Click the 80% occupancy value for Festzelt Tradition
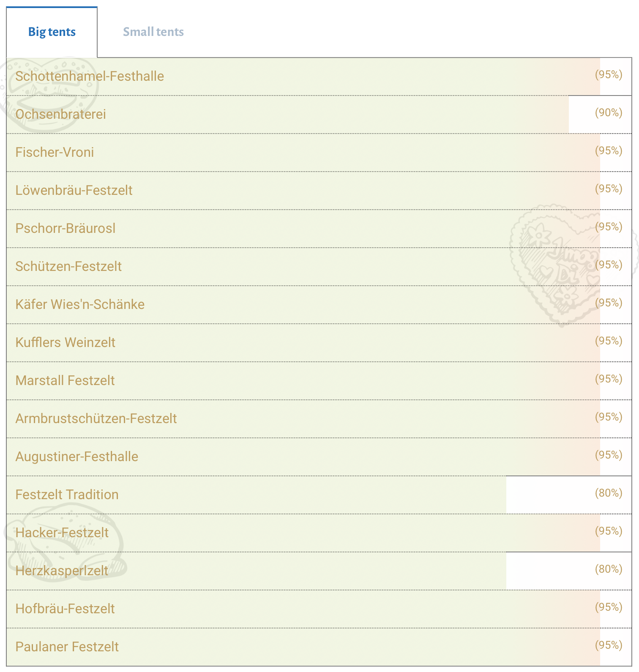The image size is (639, 672). (609, 493)
